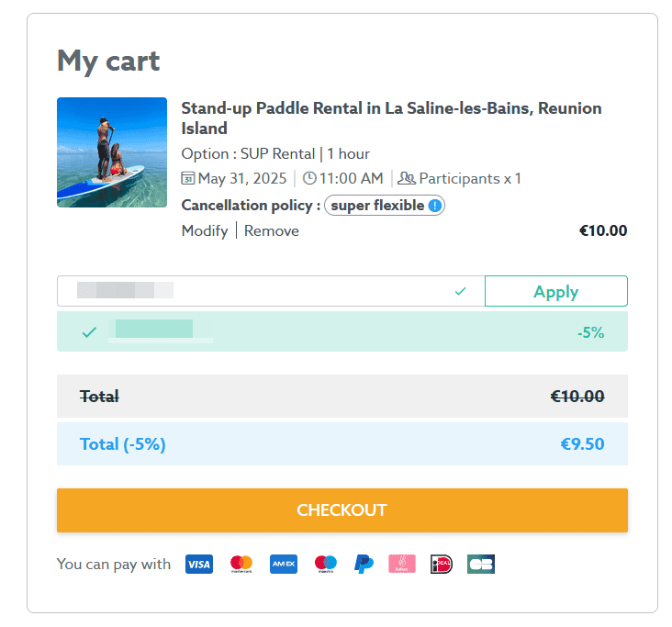Screen dimensions: 672x627
Task: Click the CB card payment icon
Action: point(480,564)
